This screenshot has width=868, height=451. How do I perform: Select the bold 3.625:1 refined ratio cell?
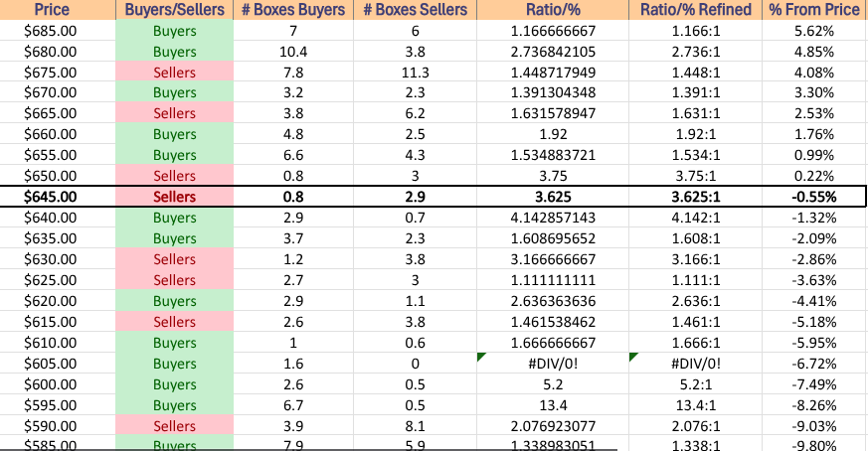click(x=695, y=197)
